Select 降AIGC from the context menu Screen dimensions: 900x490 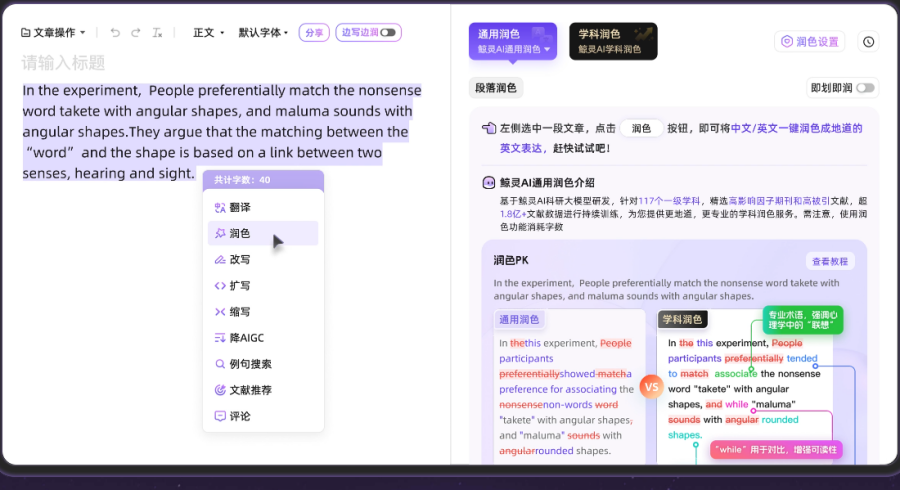pyautogui.click(x=263, y=338)
